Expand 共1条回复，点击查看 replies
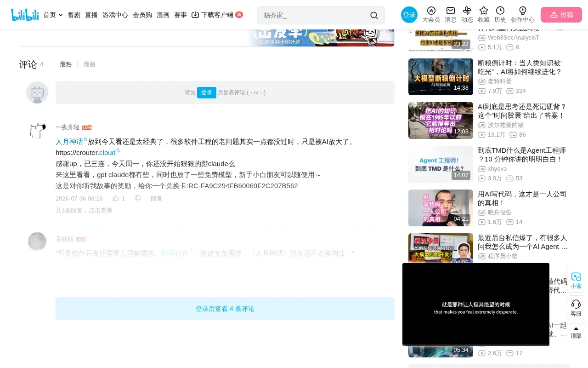This screenshot has height=368, width=588. coord(84,211)
